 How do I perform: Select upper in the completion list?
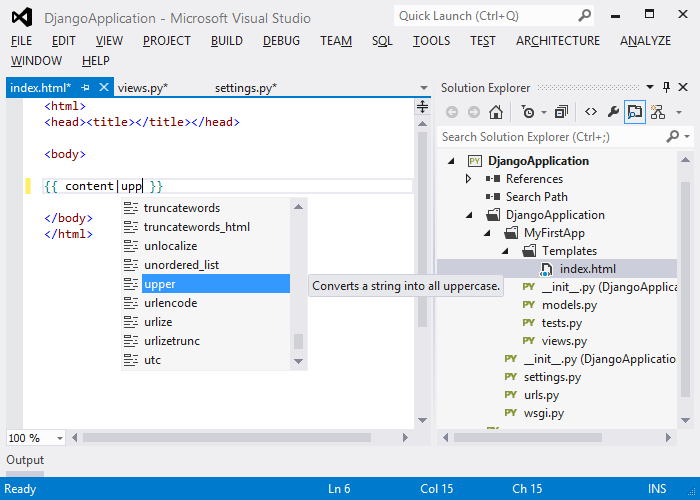tap(216, 284)
